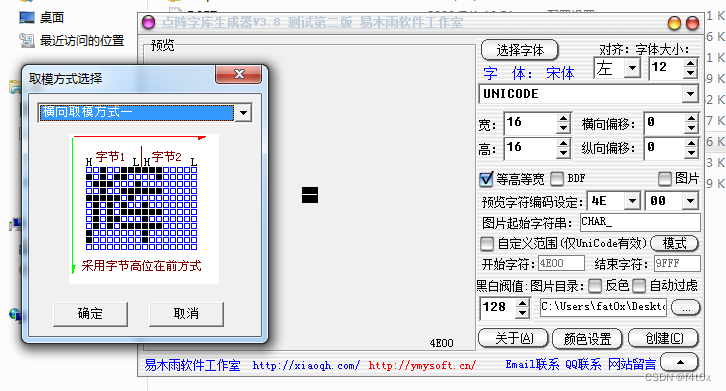Image resolution: width=726 pixels, height=391 pixels.
Task: Open the UNICODE encoding dropdown
Action: pyautogui.click(x=690, y=94)
